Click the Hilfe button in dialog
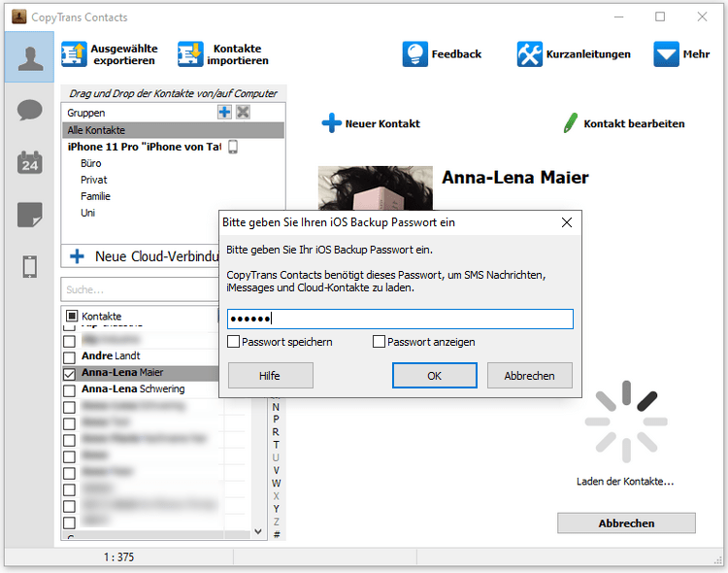This screenshot has height=573, width=728. point(270,376)
